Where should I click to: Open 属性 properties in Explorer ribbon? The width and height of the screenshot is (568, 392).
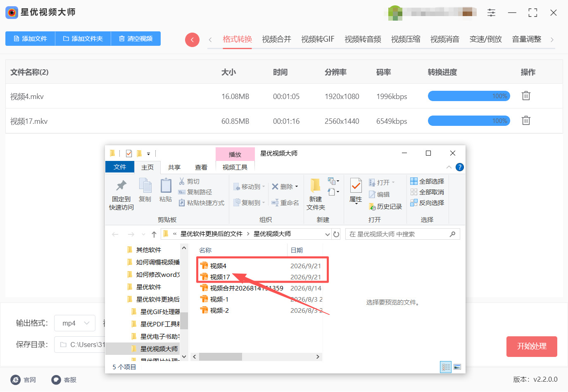[x=356, y=191]
